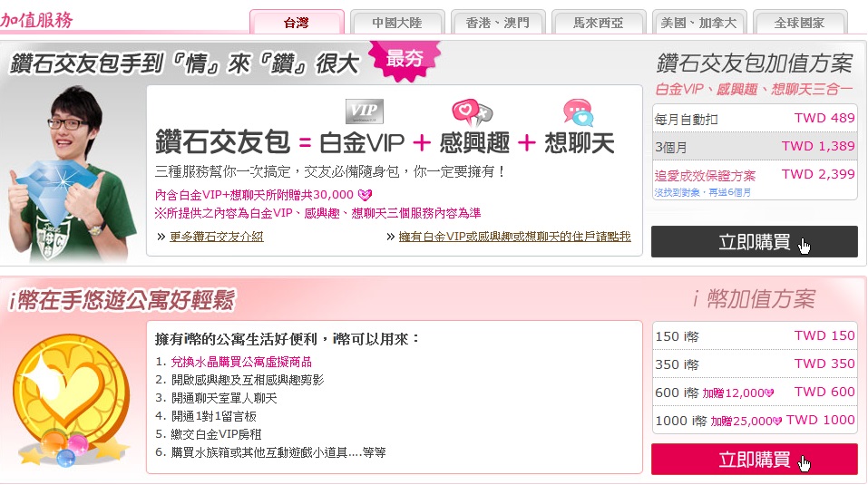Switch to 美國、加拿大 tab
The height and width of the screenshot is (485, 868).
coord(699,23)
